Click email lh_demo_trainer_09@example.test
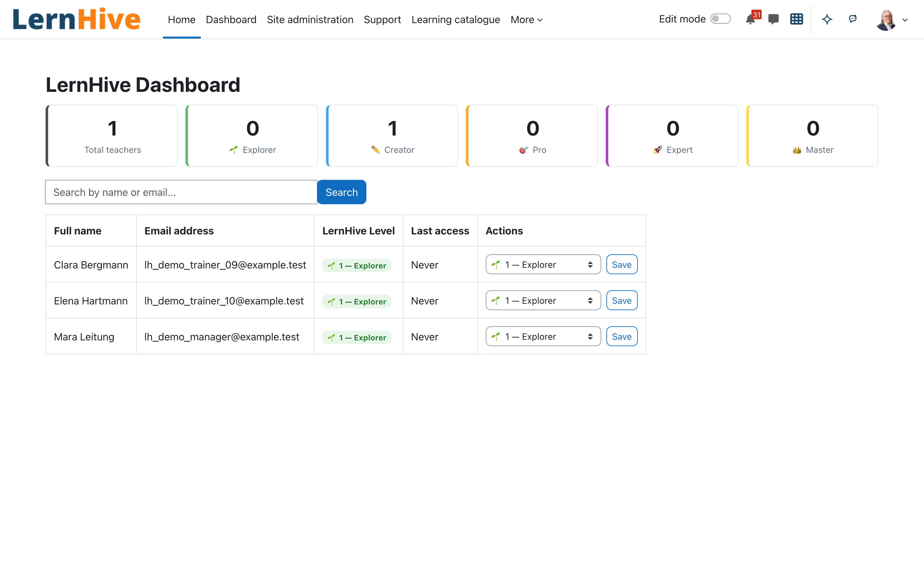 (x=225, y=265)
